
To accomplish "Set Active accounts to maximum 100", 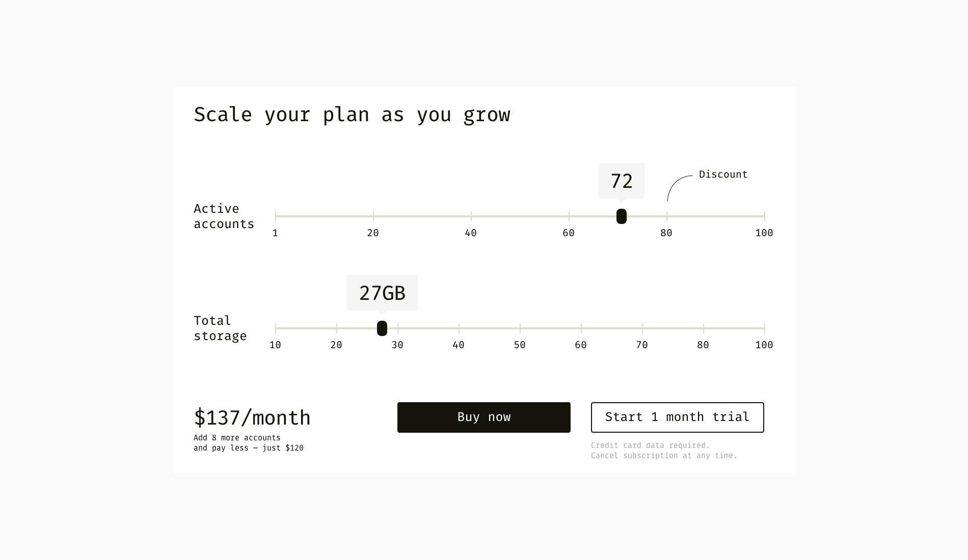I will [764, 216].
